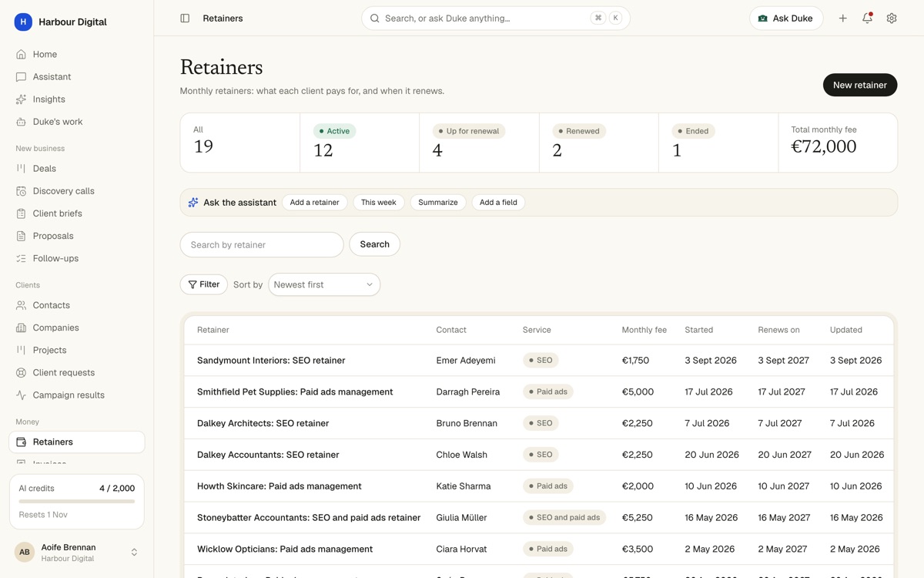
Task: Select the This week suggestion chip
Action: tap(379, 203)
